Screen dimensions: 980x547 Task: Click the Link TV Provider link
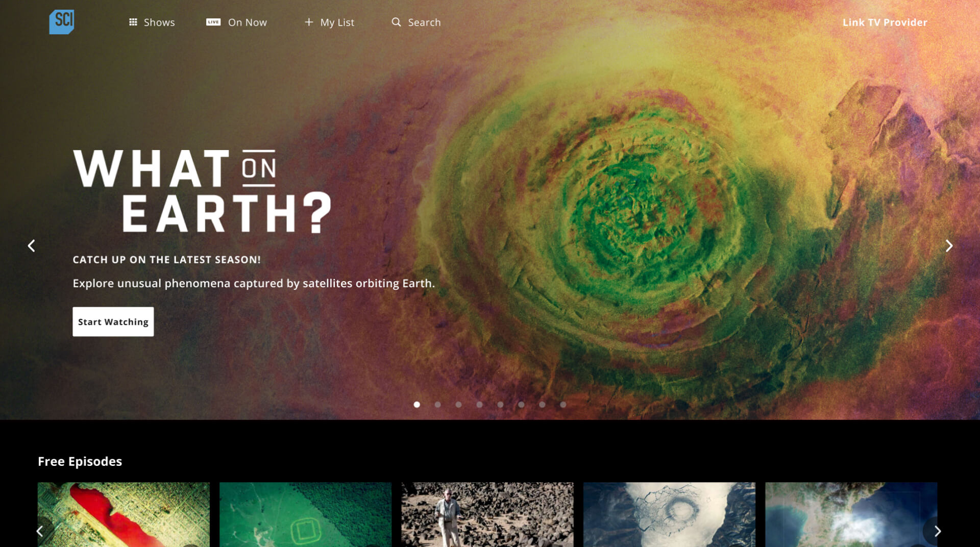point(885,22)
